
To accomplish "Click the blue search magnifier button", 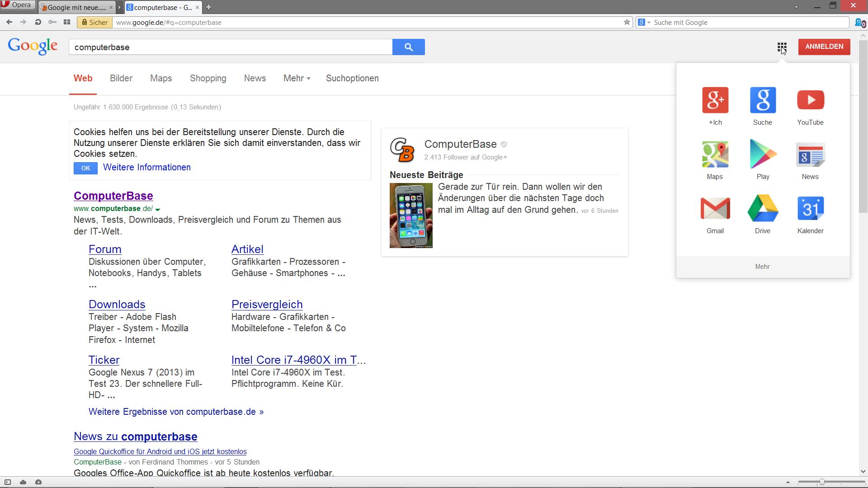I will click(408, 47).
